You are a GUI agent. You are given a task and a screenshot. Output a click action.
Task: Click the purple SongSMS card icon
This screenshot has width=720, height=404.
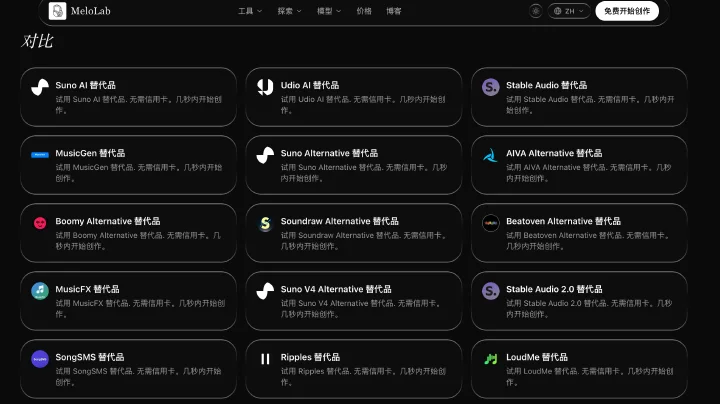(x=40, y=359)
